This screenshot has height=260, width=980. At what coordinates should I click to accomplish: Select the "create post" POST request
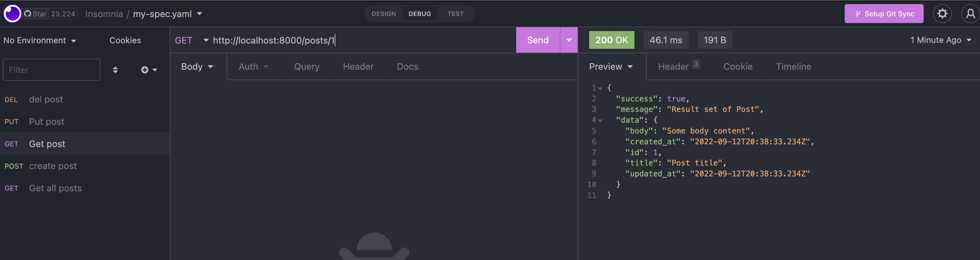[53, 166]
